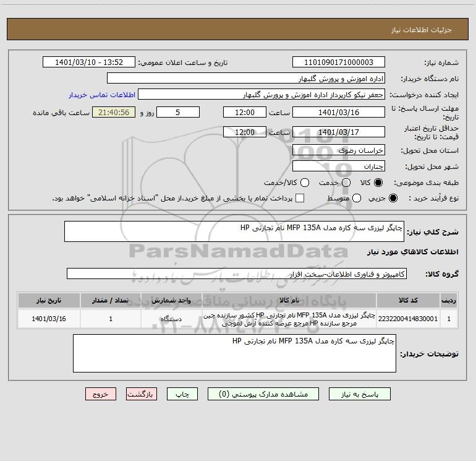
Task: Click product code cell 2232200414830001
Action: point(408,319)
